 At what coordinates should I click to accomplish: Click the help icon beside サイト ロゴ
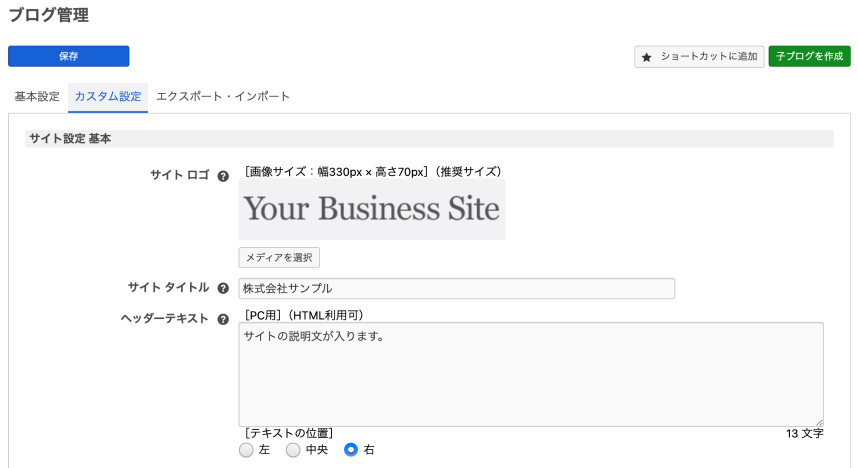[x=223, y=176]
